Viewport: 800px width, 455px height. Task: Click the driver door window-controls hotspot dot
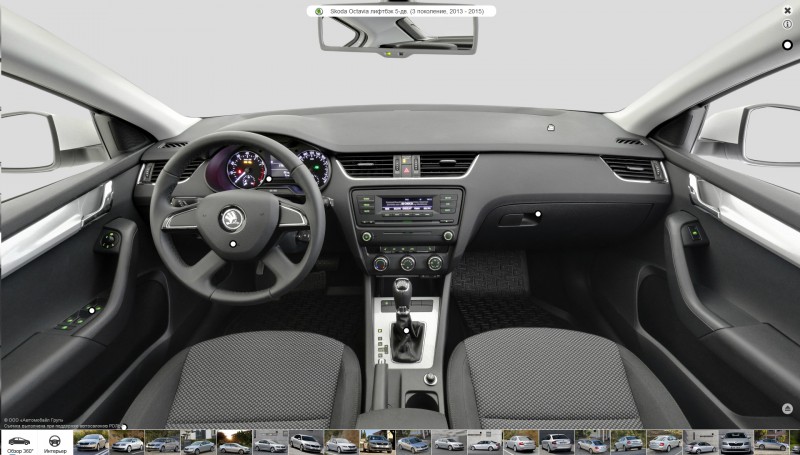pos(92,310)
